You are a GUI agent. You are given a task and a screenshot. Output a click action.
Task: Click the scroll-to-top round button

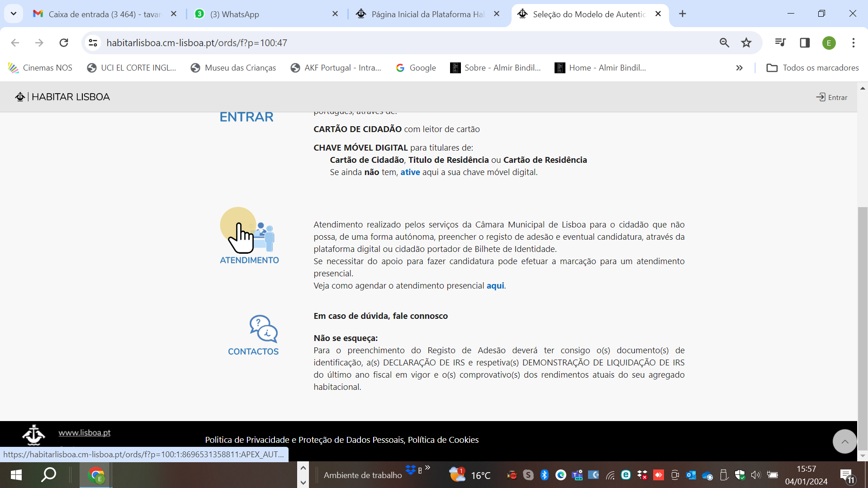[x=844, y=441]
